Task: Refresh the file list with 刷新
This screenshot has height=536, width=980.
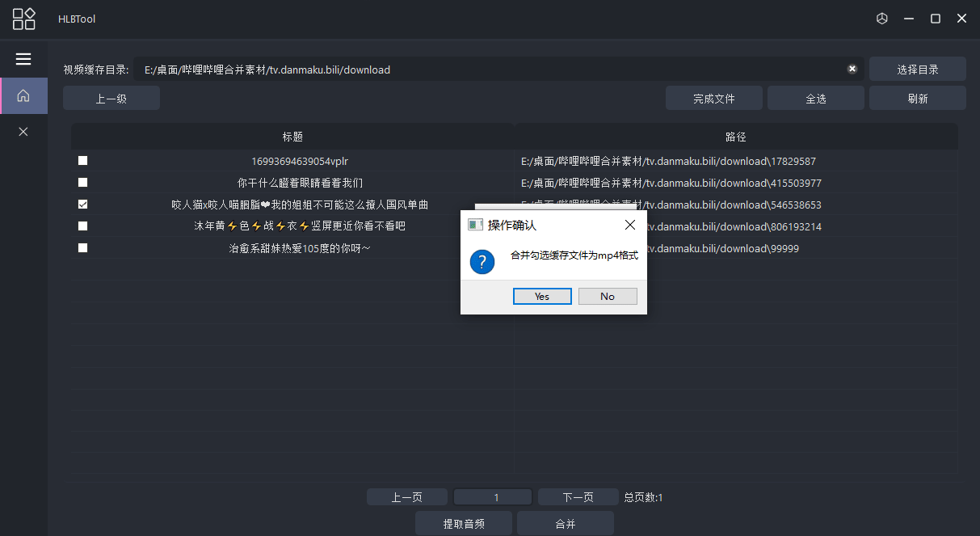Action: [x=917, y=97]
